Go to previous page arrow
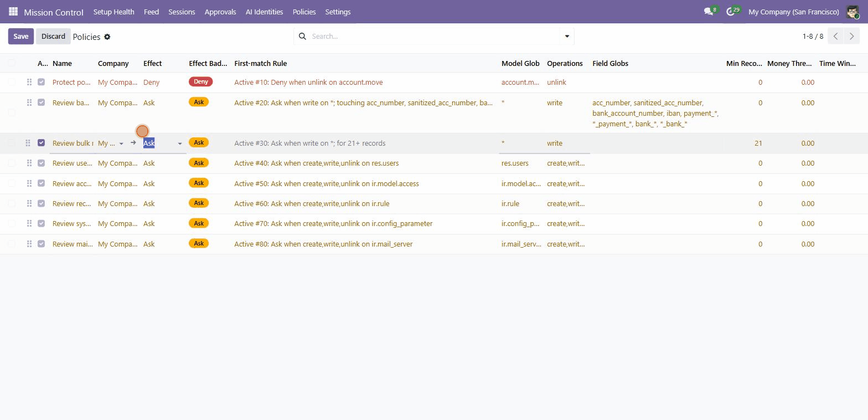The height and width of the screenshot is (420, 868). [x=836, y=36]
